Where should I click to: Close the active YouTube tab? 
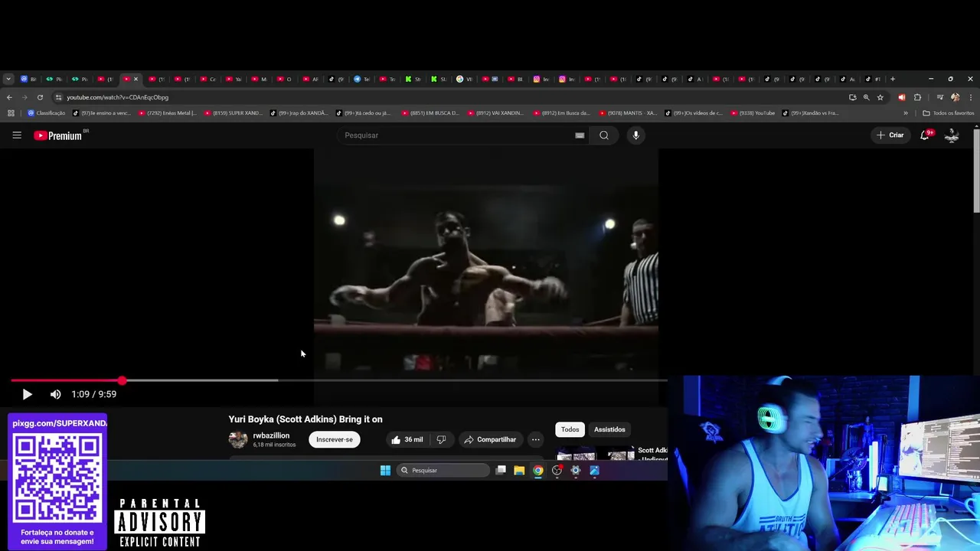pos(136,79)
